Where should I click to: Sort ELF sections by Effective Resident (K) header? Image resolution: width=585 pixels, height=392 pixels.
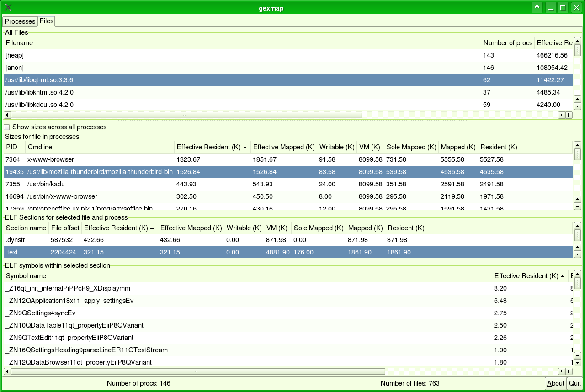[x=119, y=228]
